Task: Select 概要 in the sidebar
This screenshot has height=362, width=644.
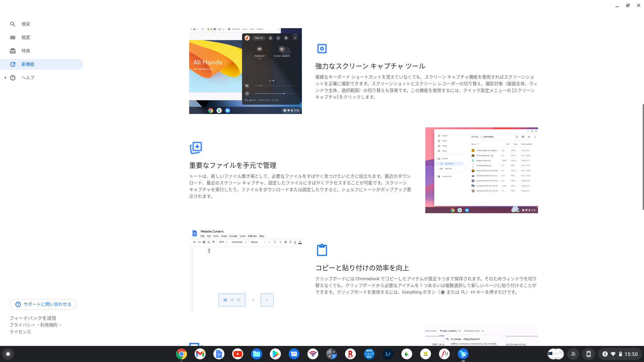Action: (x=42, y=38)
